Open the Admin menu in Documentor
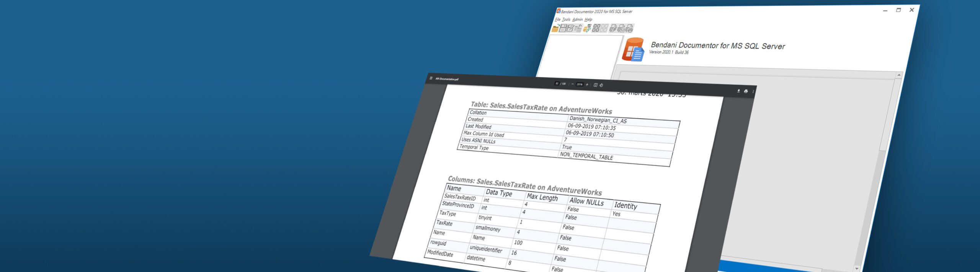The width and height of the screenshot is (980, 272). coord(577,20)
